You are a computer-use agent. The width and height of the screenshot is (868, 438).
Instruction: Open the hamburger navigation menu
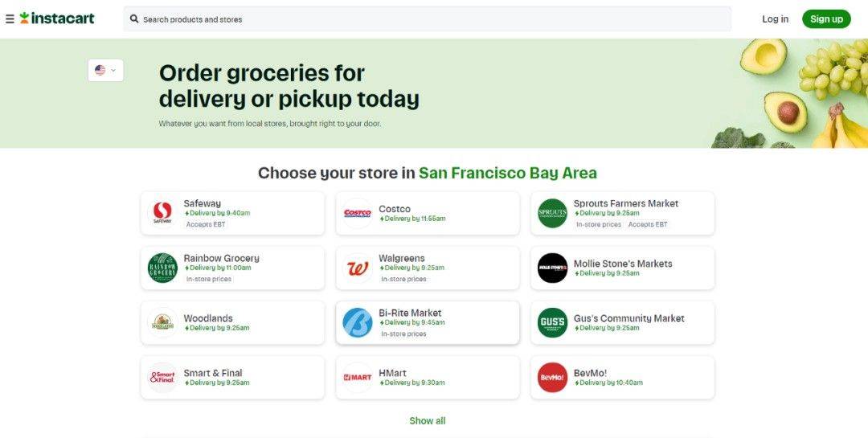tap(10, 18)
